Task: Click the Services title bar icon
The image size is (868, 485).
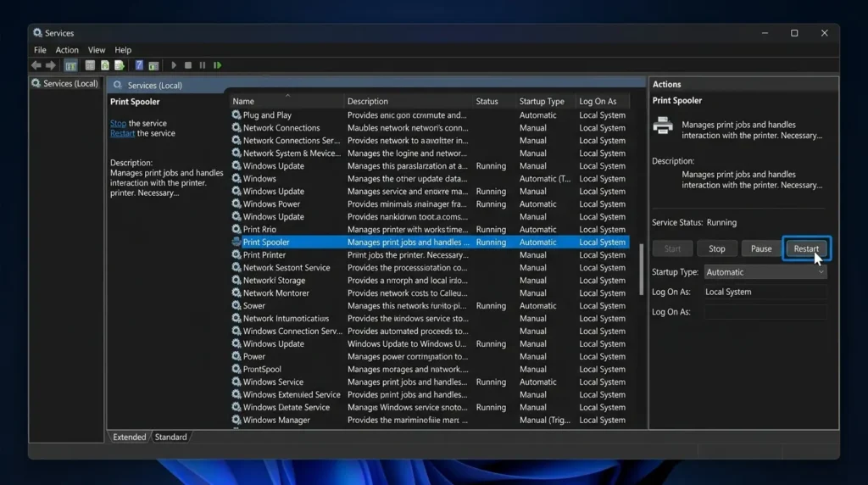Action: click(x=37, y=33)
